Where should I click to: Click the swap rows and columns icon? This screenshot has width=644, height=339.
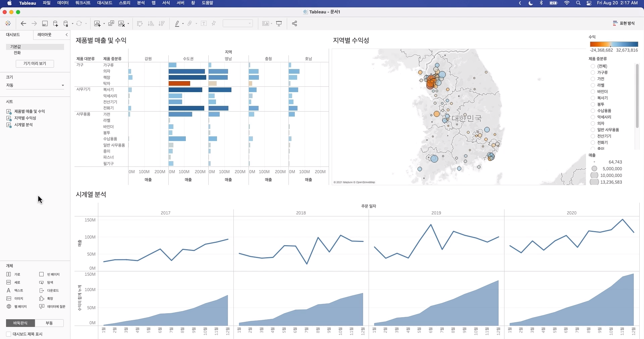[140, 23]
